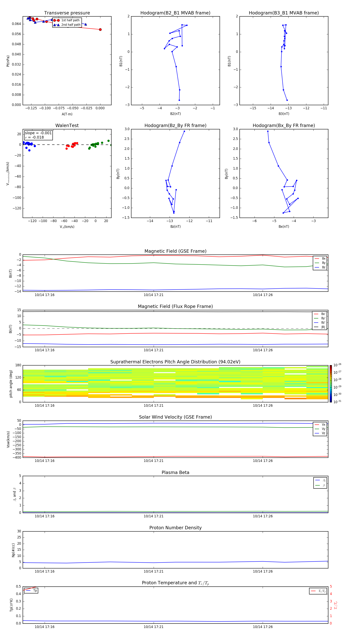Click the 'Np(#/cc)' y-axis label
Image resolution: width=351 pixels, height=644 pixels.
coord(13,550)
